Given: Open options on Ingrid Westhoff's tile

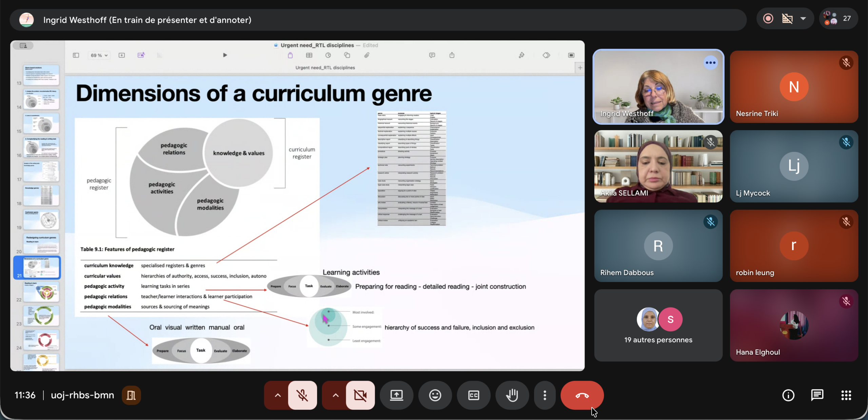Looking at the screenshot, I should [710, 63].
